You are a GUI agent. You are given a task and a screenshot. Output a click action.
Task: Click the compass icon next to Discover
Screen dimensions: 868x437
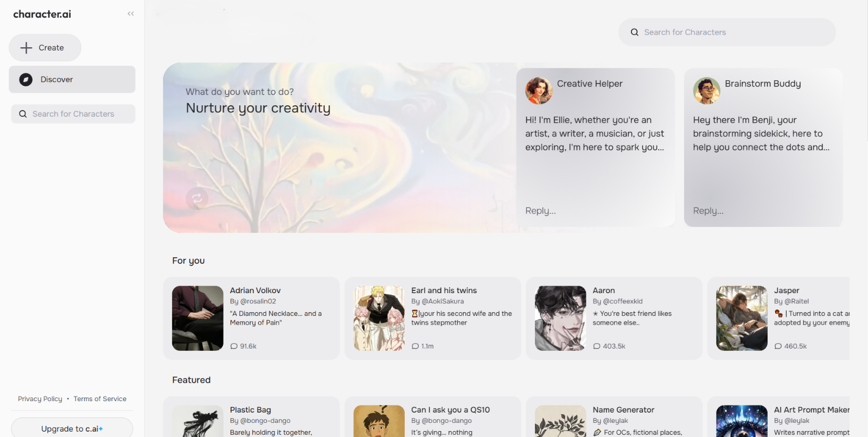click(26, 79)
